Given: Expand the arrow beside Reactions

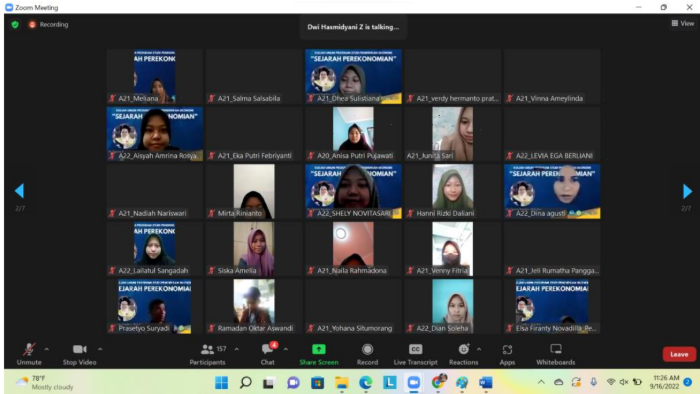Looking at the screenshot, I should [479, 349].
